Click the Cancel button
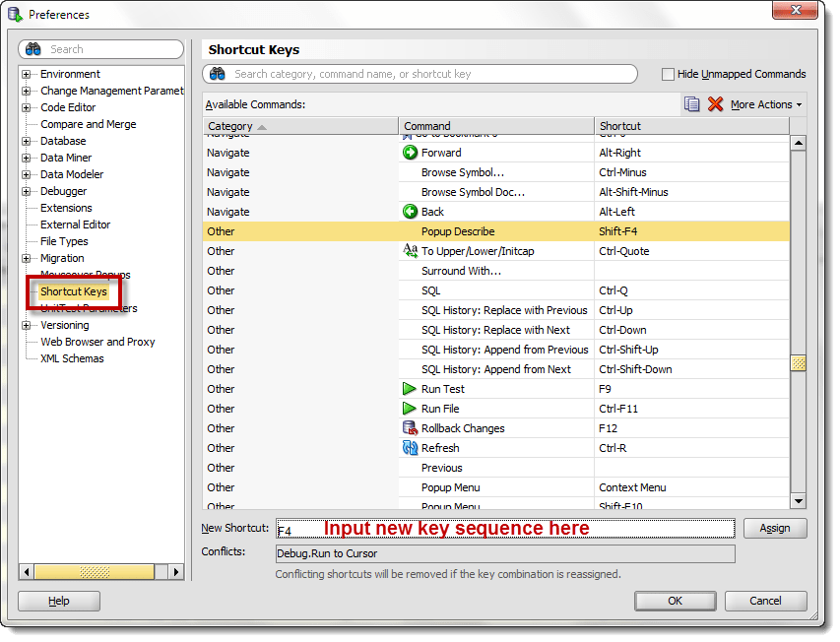This screenshot has width=840, height=642. tap(765, 601)
